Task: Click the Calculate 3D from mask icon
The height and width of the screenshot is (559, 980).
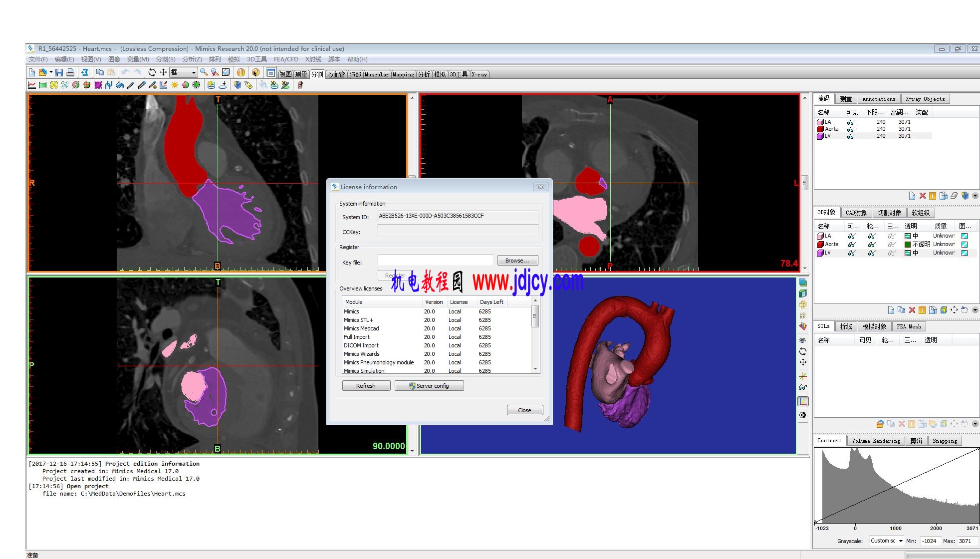Action: 965,196
